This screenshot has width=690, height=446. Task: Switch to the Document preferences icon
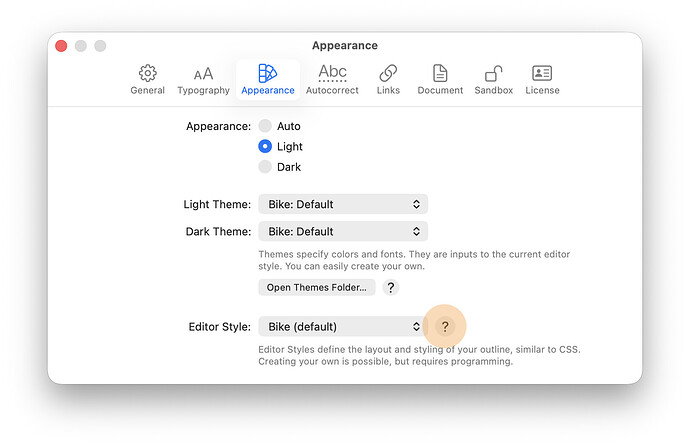tap(440, 73)
